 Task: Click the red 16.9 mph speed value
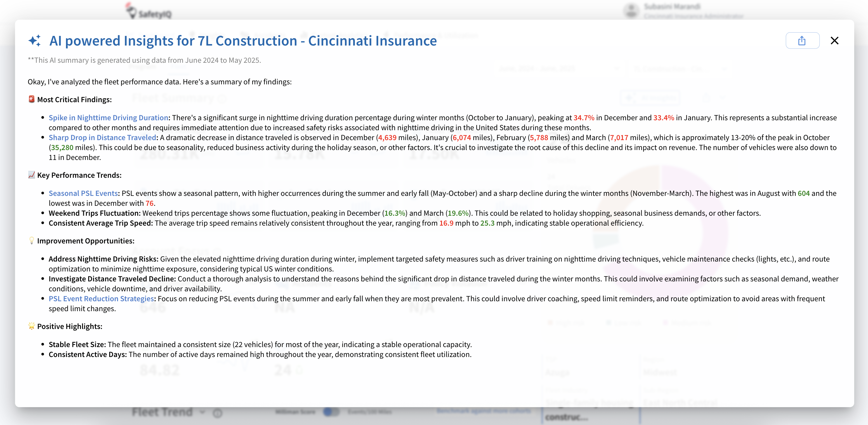click(x=447, y=223)
